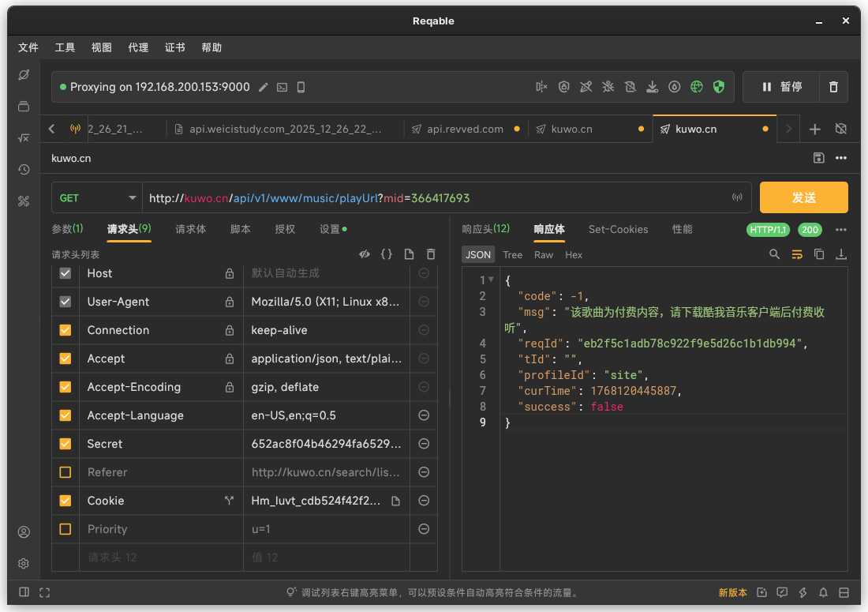
Task: Enable the Priority header checkbox
Action: tap(65, 529)
